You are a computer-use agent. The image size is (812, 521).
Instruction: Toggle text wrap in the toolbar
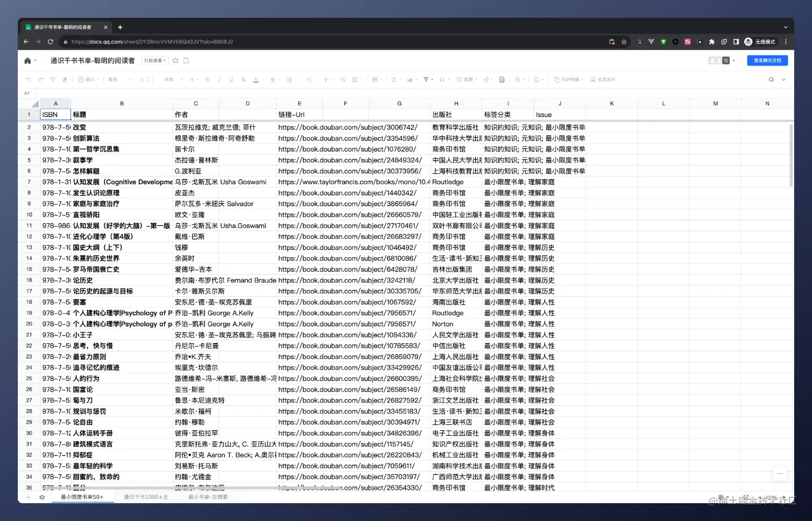pyautogui.click(x=343, y=80)
